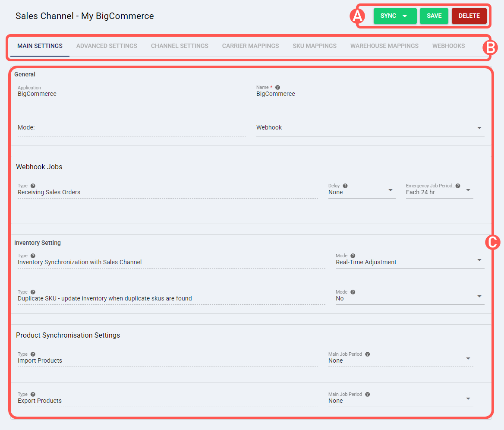This screenshot has width=504, height=430.
Task: Click the green SYNC button
Action: point(395,16)
